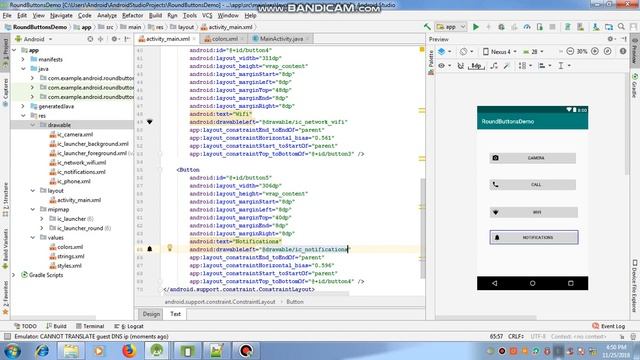
Task: Open the orientation dropdown in Preview
Action: click(x=467, y=52)
